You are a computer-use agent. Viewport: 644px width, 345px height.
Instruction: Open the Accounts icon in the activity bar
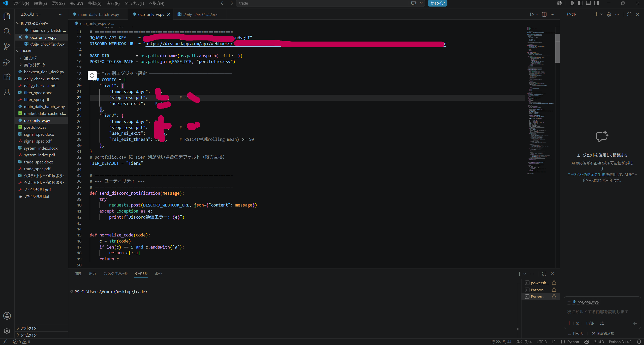coord(7,316)
